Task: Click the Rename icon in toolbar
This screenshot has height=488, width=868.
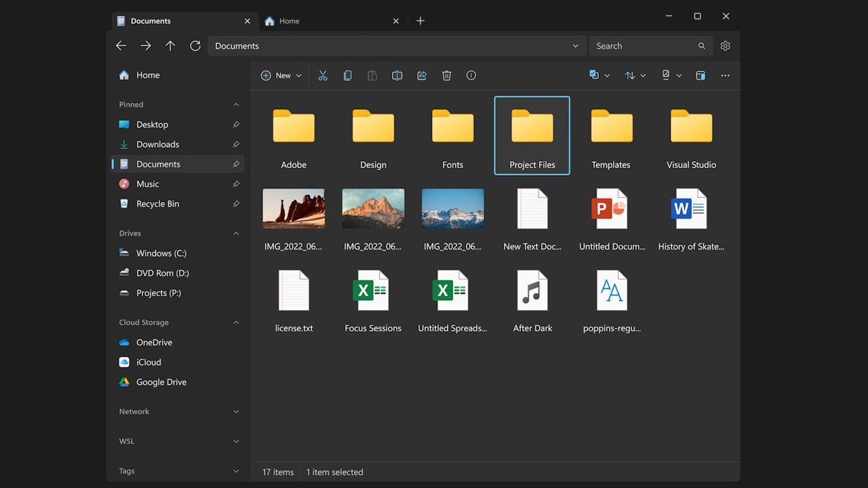Action: [x=397, y=75]
